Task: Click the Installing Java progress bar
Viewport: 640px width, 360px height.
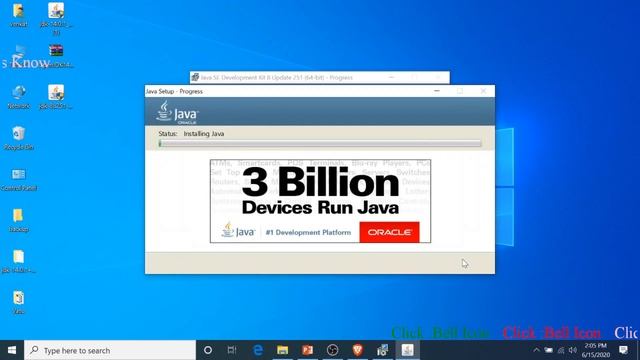Action: click(320, 143)
